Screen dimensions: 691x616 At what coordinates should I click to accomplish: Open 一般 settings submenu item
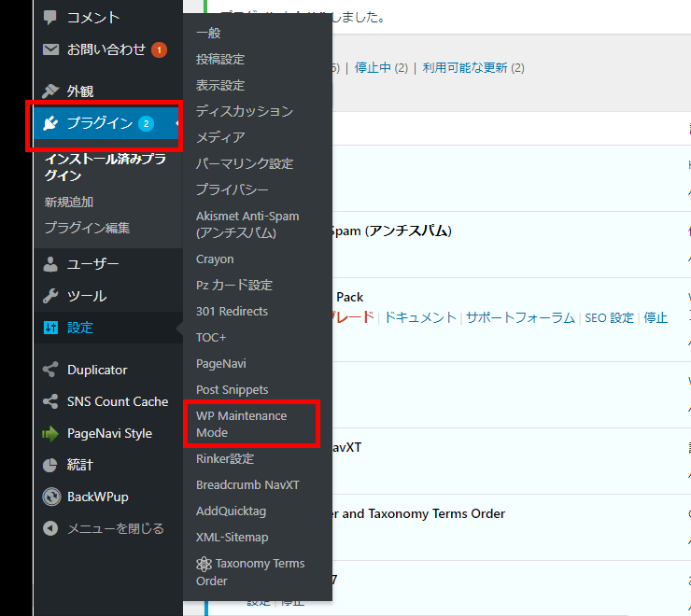pos(208,33)
